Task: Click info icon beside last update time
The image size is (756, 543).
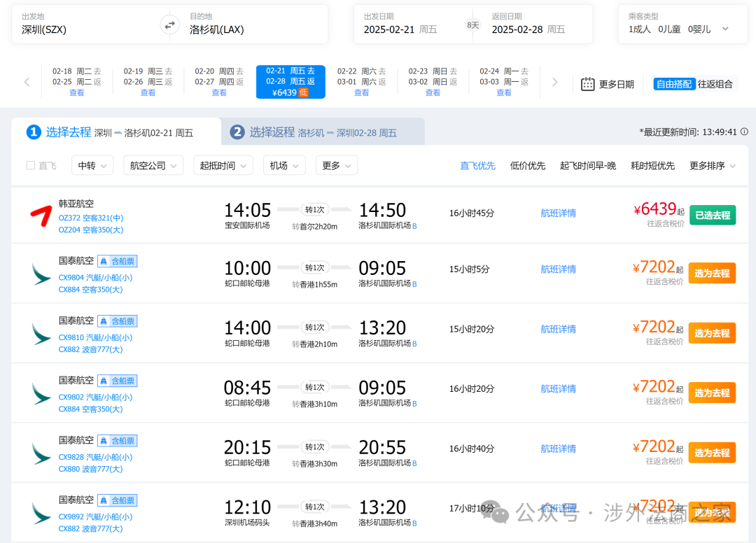Action: tap(744, 132)
